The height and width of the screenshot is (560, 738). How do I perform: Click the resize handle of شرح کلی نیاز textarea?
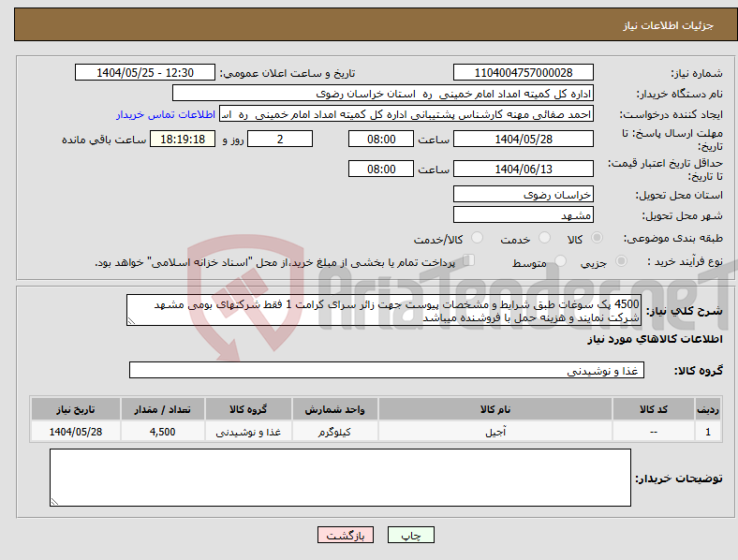131,321
